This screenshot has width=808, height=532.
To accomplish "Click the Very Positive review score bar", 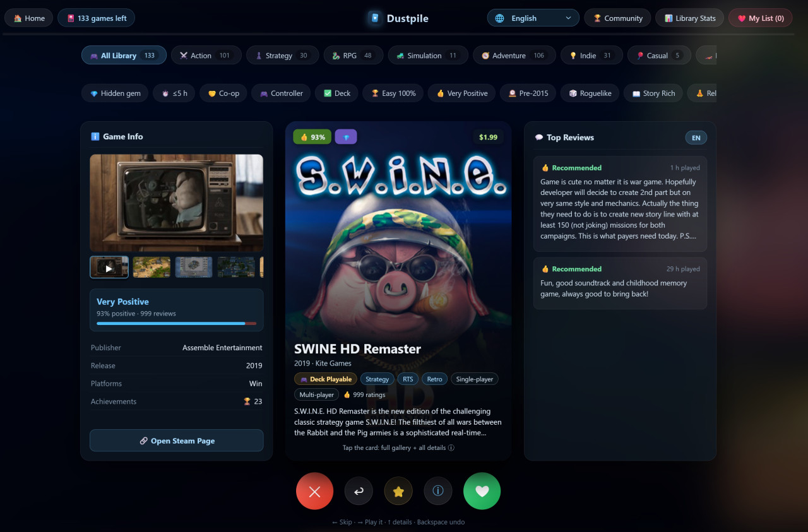I will pos(177,324).
